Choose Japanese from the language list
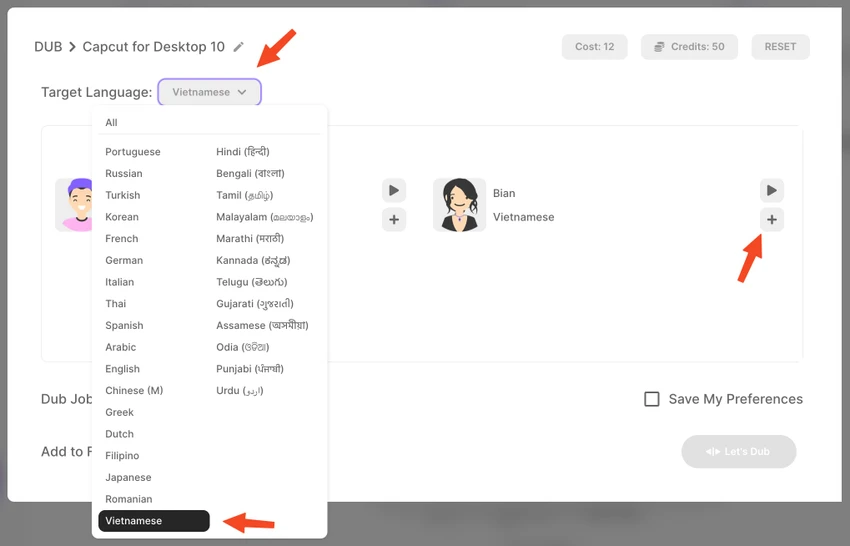 tap(128, 477)
